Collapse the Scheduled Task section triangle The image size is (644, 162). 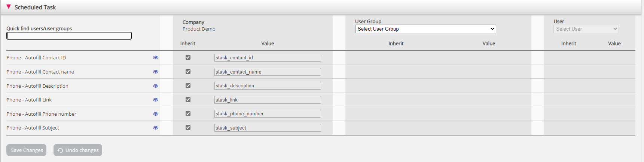coord(9,7)
